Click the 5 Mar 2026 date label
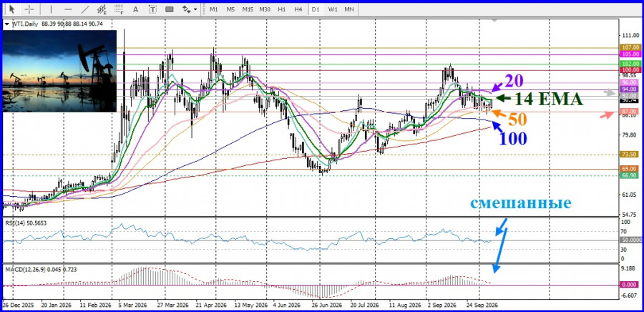Image resolution: width=644 pixels, height=312 pixels. (132, 306)
